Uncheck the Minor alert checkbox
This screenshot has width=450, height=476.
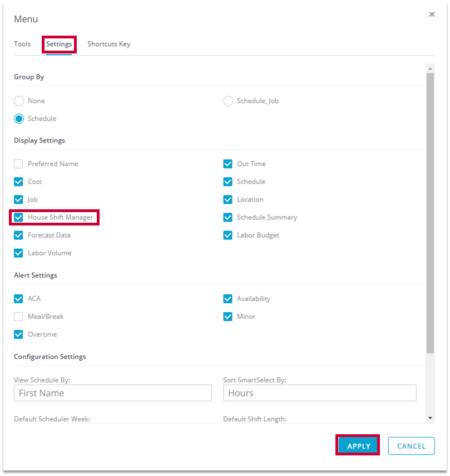pos(228,317)
